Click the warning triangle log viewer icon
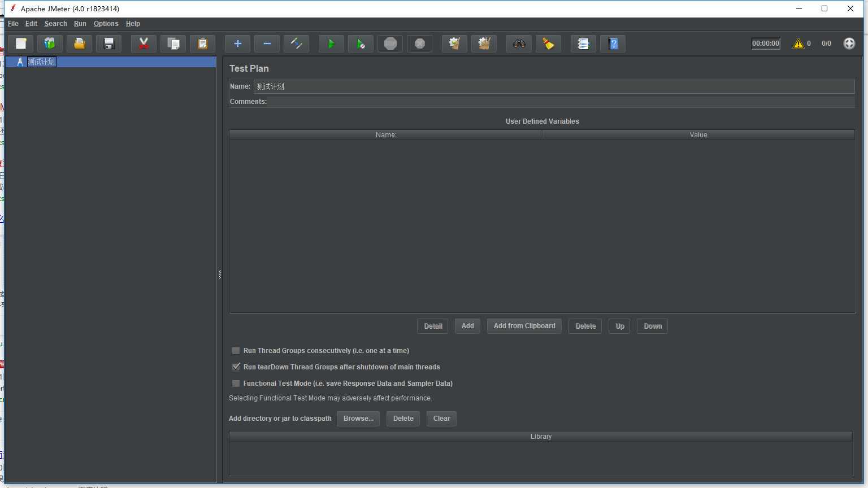The height and width of the screenshot is (488, 868). click(798, 43)
